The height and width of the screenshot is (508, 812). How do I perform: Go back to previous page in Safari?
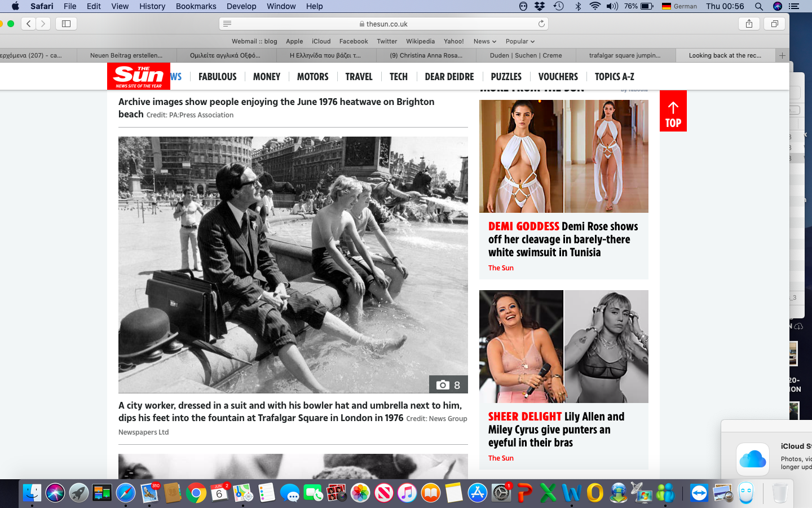tap(28, 24)
